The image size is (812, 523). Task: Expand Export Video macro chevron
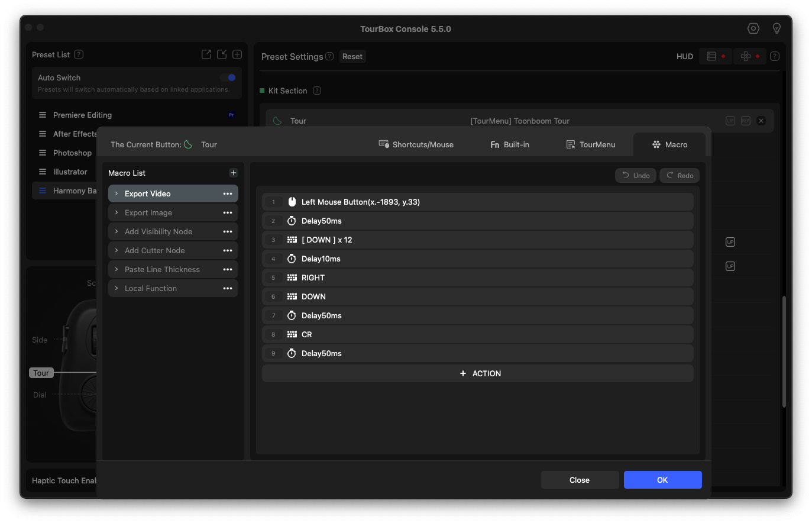pos(117,193)
